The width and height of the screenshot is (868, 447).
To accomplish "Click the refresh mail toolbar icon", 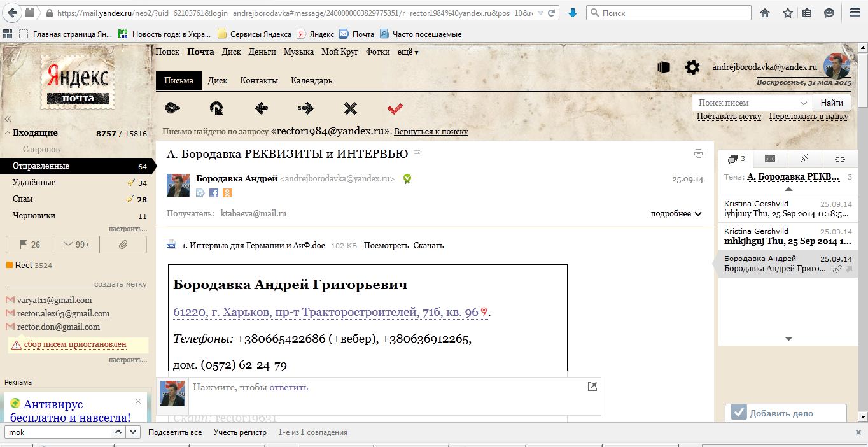I will (216, 109).
